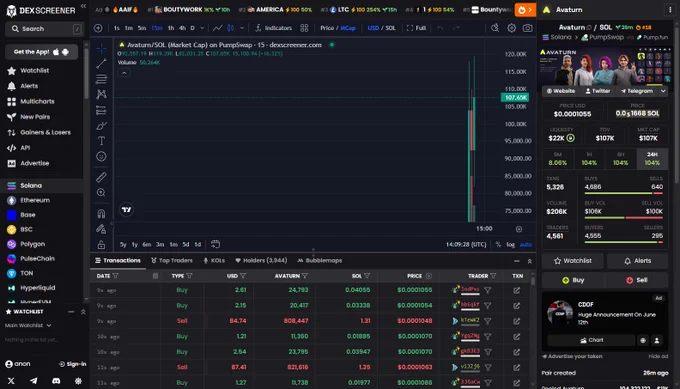This screenshot has width=680, height=389.
Task: Add a symbol with the plus circle icon
Action: (98, 28)
